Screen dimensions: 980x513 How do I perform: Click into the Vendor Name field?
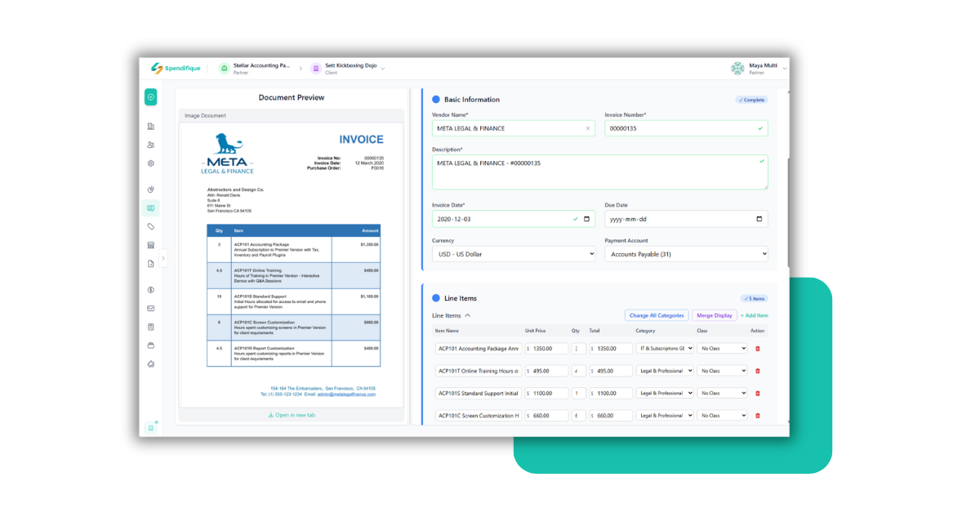coord(514,128)
